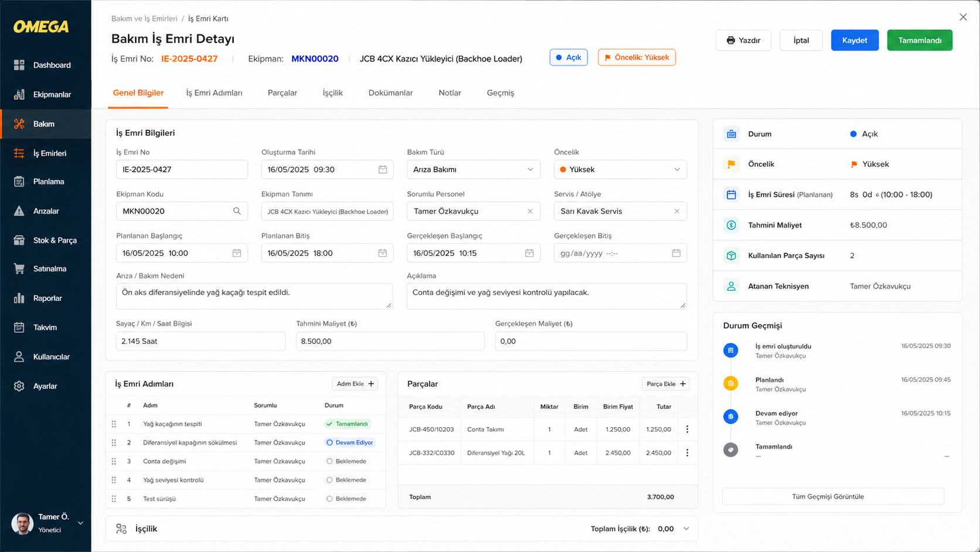Open three-dot menu for Conta Takımı row
980x552 pixels.
pyautogui.click(x=687, y=429)
